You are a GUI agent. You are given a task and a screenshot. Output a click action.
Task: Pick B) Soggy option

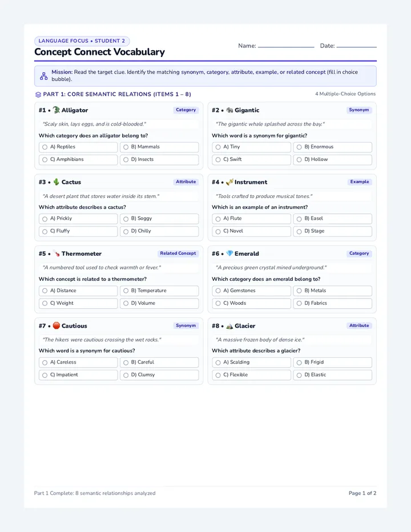(x=159, y=219)
